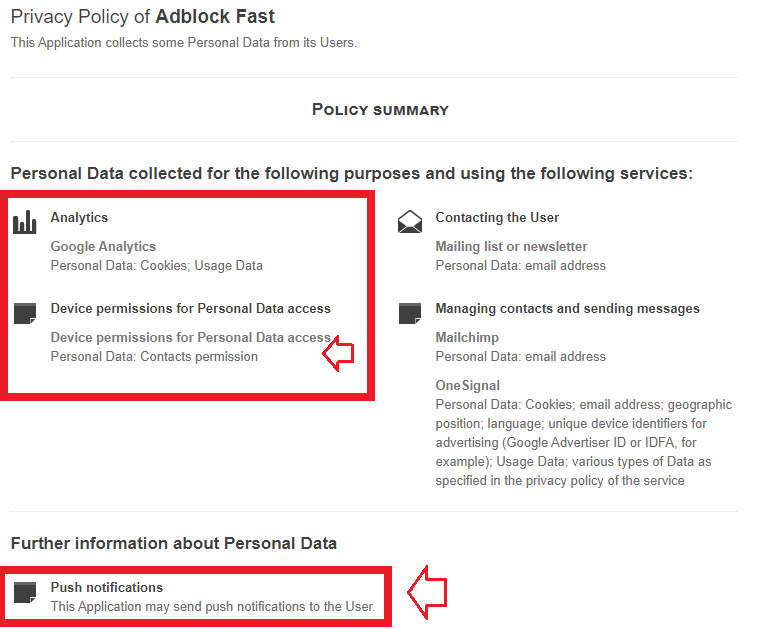The height and width of the screenshot is (629, 779).
Task: Click red arrow beside Contacts permission
Action: click(341, 353)
